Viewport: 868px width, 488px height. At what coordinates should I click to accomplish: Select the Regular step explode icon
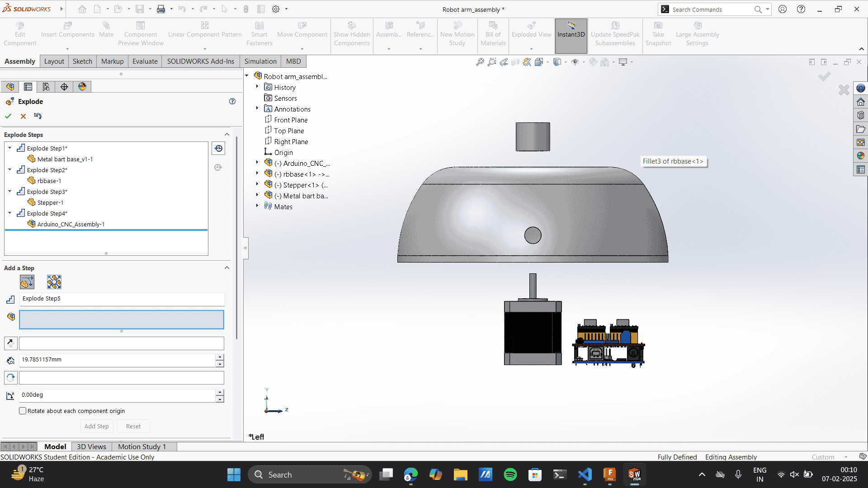(27, 282)
